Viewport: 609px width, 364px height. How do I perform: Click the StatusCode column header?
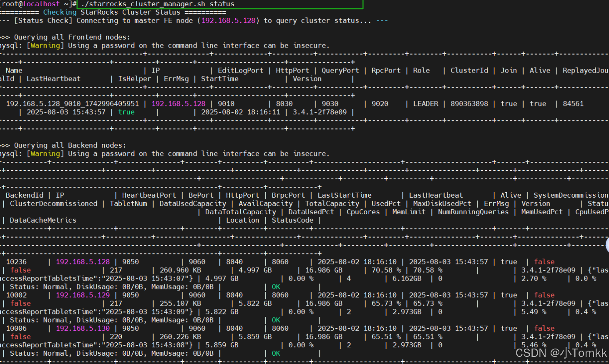[292, 221]
